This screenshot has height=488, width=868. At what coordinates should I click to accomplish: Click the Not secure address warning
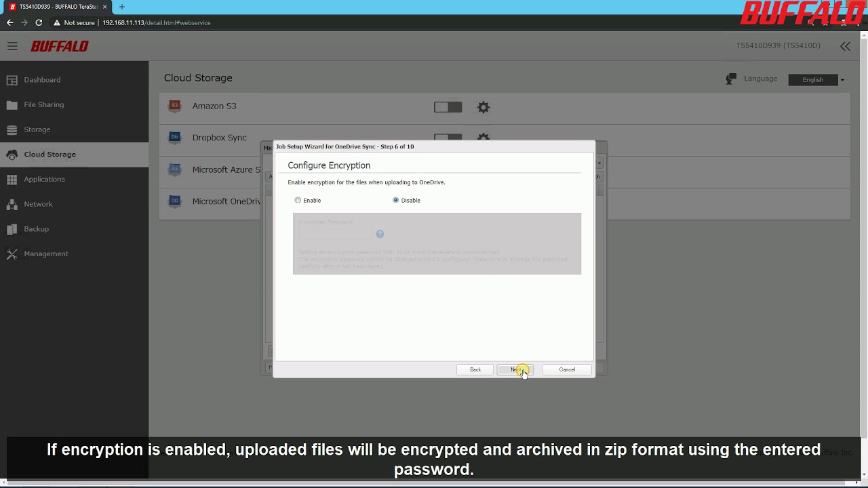[75, 22]
